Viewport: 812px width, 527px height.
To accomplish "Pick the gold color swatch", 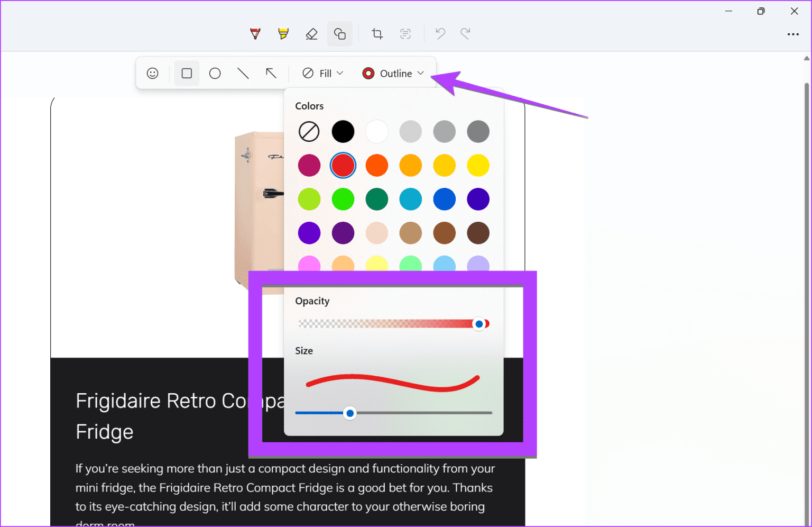I will 445,166.
